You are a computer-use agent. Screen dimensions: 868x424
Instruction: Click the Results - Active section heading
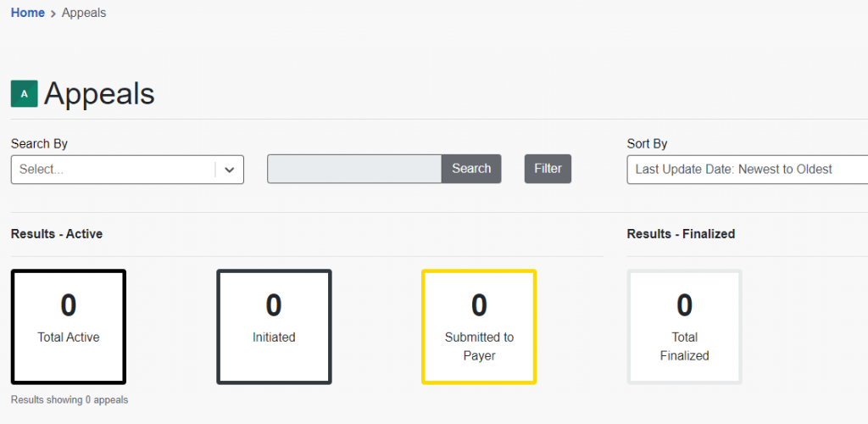pyautogui.click(x=57, y=234)
